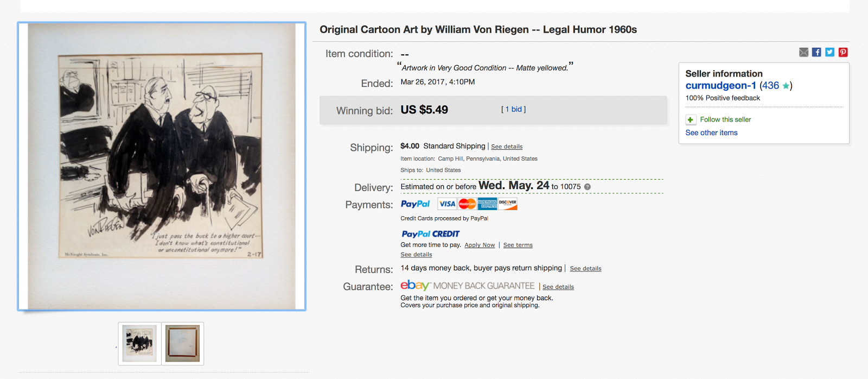Share listing via email icon
Image resolution: width=868 pixels, height=379 pixels.
[803, 52]
